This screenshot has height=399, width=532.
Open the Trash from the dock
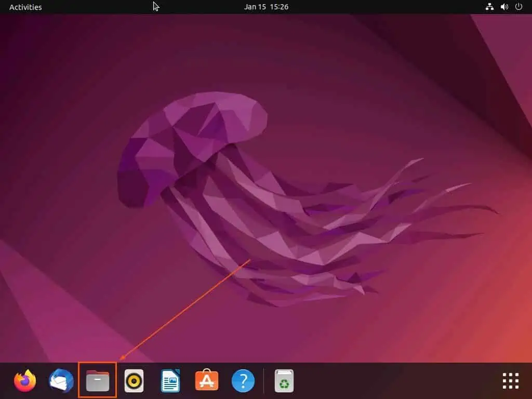click(283, 380)
